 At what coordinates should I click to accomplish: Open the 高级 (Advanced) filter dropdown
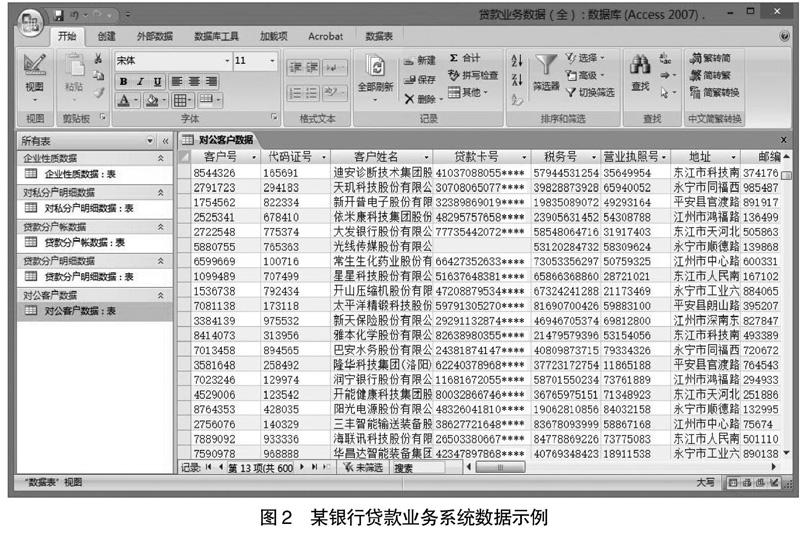point(585,75)
